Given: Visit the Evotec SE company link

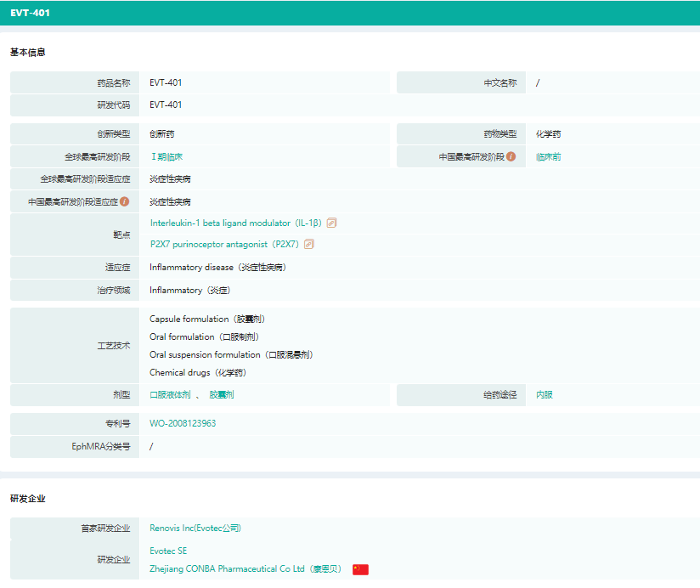Looking at the screenshot, I should pyautogui.click(x=168, y=551).
